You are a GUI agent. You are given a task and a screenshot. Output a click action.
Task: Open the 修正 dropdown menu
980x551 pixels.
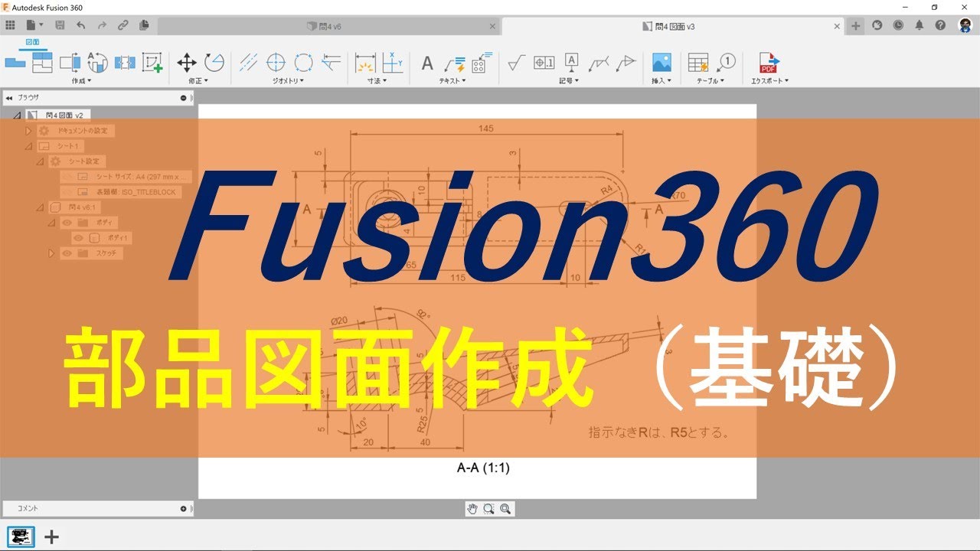[198, 80]
